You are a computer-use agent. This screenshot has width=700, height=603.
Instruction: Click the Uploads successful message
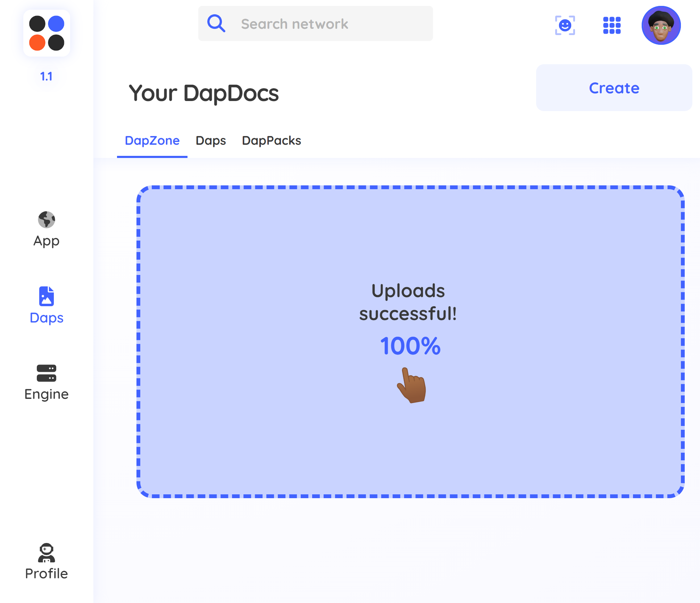click(408, 302)
